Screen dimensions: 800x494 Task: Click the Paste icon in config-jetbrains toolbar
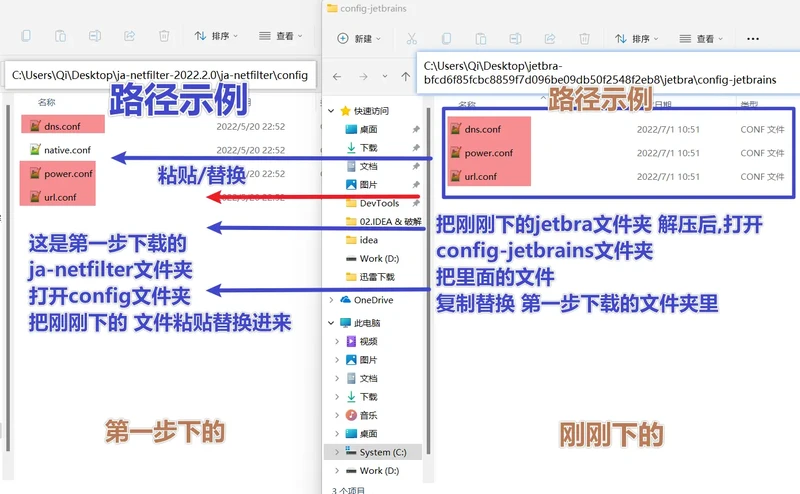[x=482, y=39]
